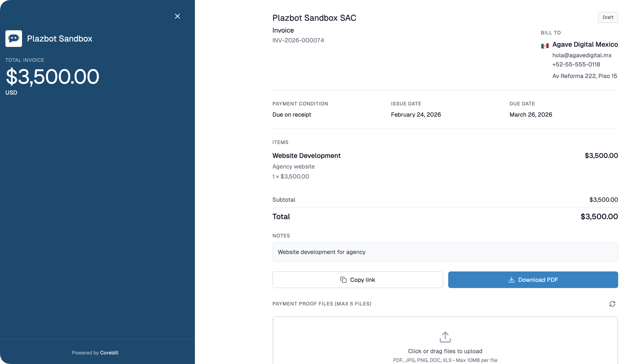This screenshot has width=635, height=364.
Task: Click the X to close the invoice panel
Action: 177,16
